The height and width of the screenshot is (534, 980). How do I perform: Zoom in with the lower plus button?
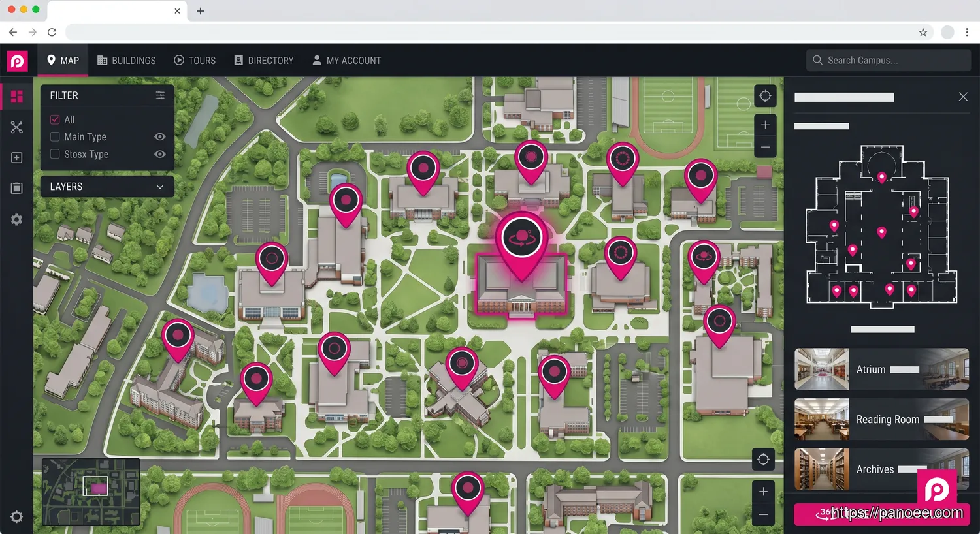coord(763,491)
